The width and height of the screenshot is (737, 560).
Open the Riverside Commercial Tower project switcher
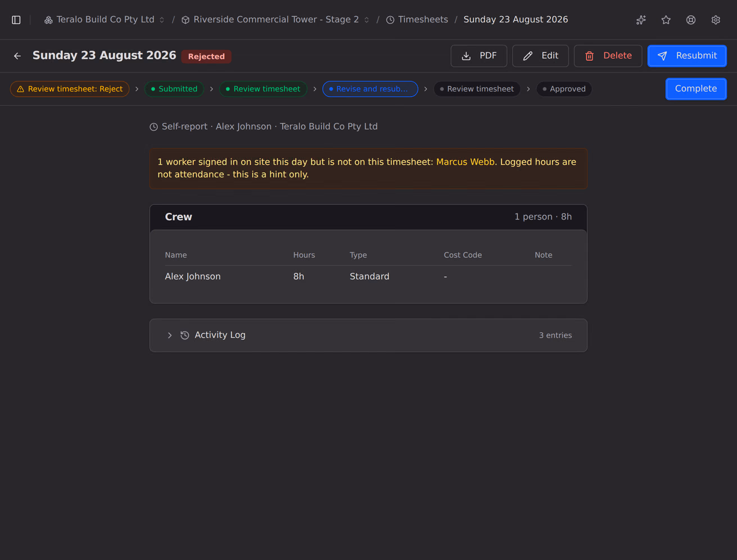coord(275,20)
